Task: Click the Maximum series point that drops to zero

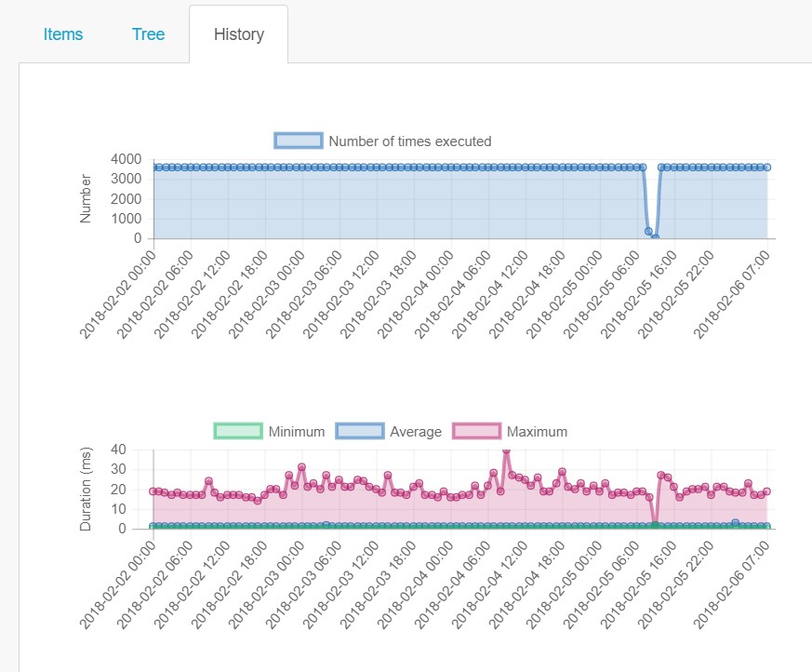Action: (655, 525)
